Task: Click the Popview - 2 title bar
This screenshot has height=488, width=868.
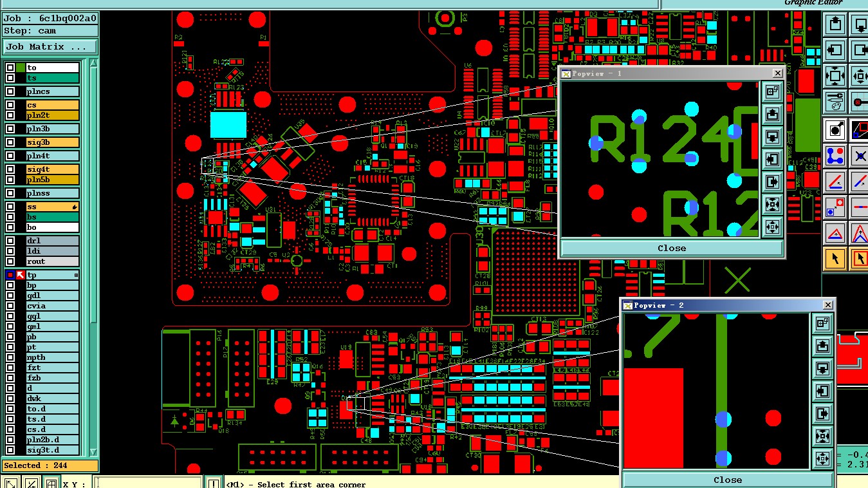Action: [727, 305]
